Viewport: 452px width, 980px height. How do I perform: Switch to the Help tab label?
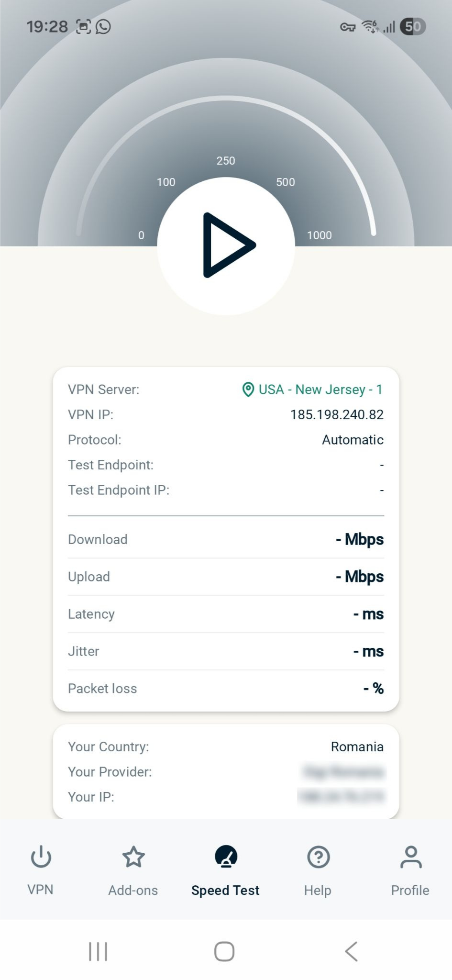tap(318, 890)
